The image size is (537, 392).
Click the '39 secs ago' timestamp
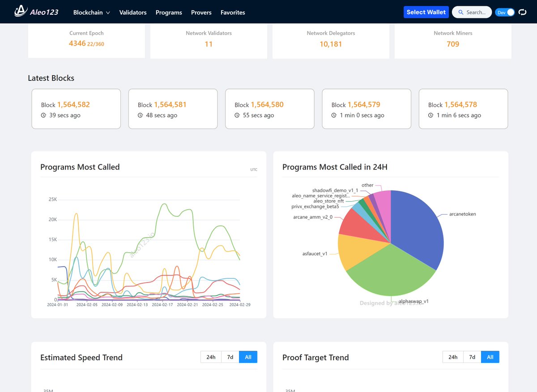point(65,115)
